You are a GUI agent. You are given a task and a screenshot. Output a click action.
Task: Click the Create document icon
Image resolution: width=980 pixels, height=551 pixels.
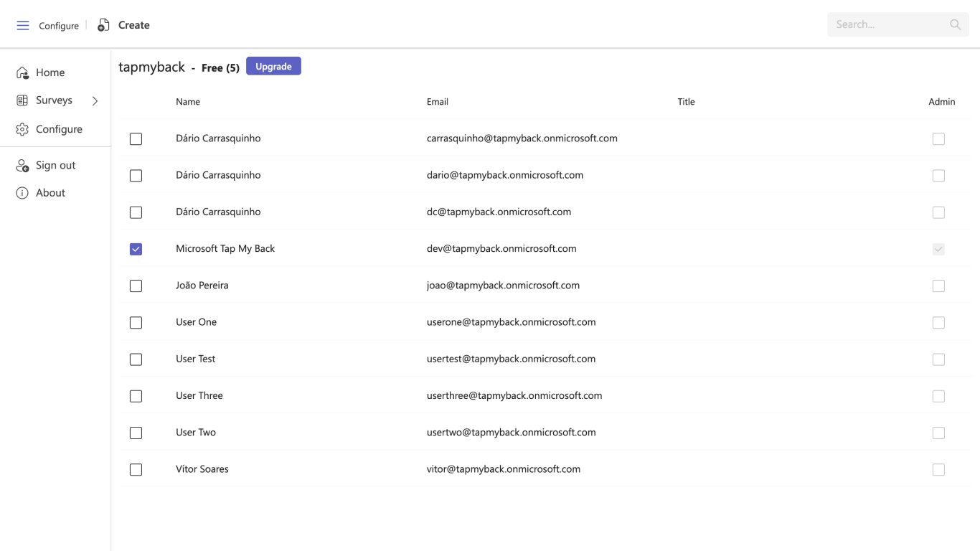[104, 25]
